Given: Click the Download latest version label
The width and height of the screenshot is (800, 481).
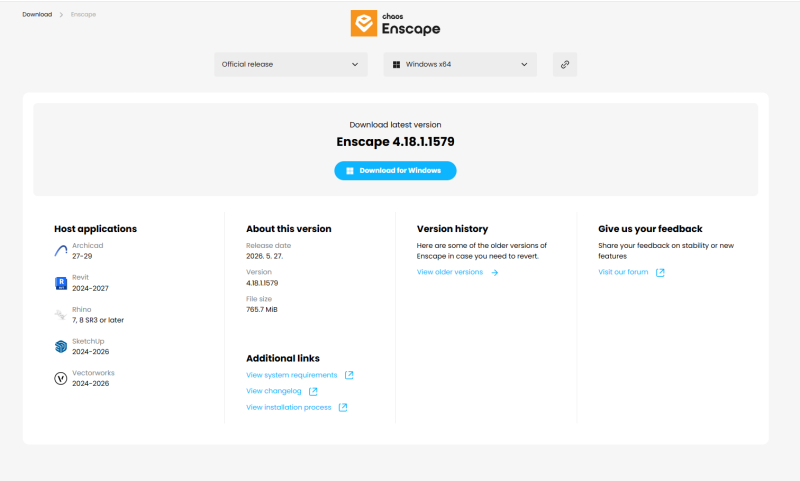Looking at the screenshot, I should pos(395,124).
